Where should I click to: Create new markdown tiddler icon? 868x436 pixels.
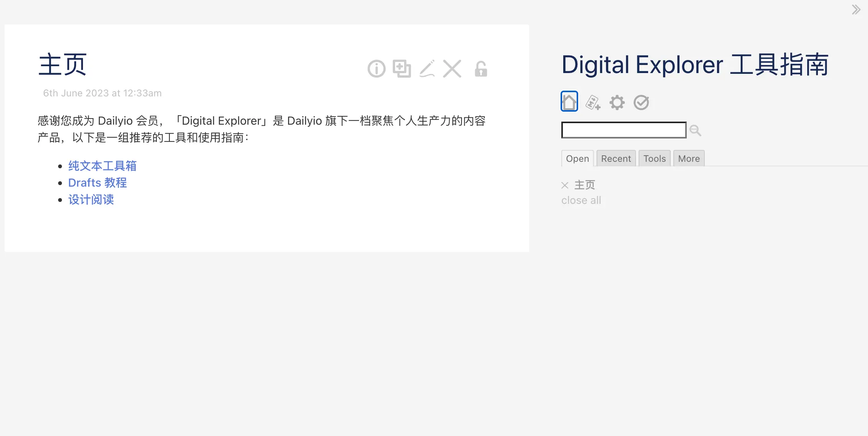point(593,102)
